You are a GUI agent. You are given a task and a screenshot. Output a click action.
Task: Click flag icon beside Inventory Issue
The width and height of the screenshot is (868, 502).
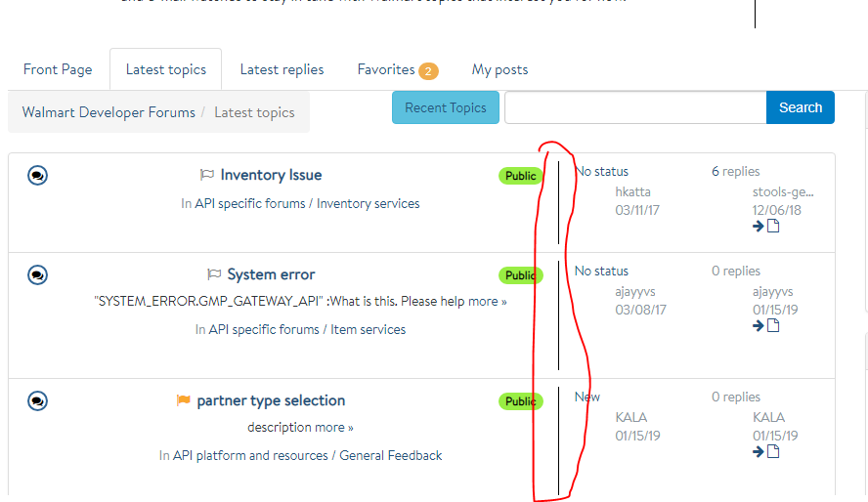[206, 175]
